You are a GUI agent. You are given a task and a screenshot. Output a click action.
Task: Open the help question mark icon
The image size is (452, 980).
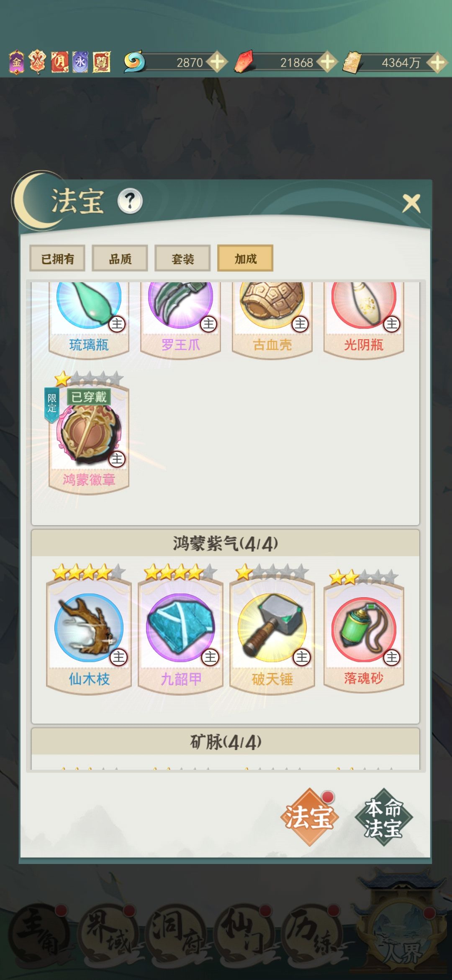tap(130, 201)
